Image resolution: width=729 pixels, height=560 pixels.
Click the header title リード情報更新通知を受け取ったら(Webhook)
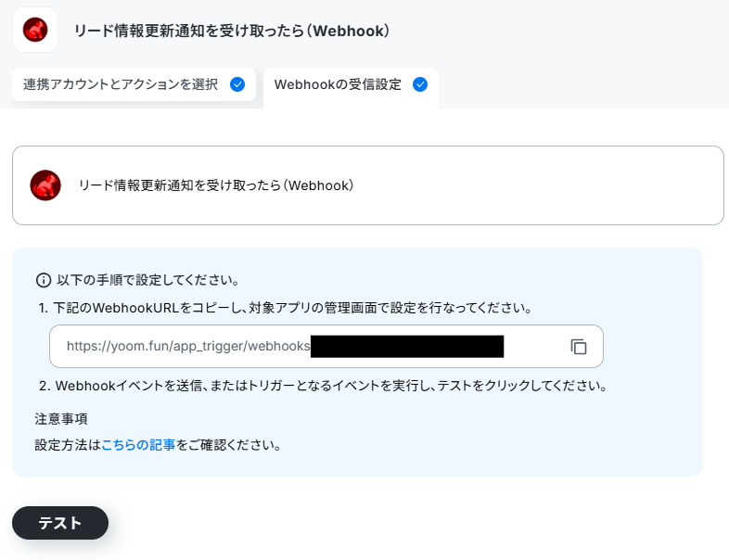(x=232, y=31)
